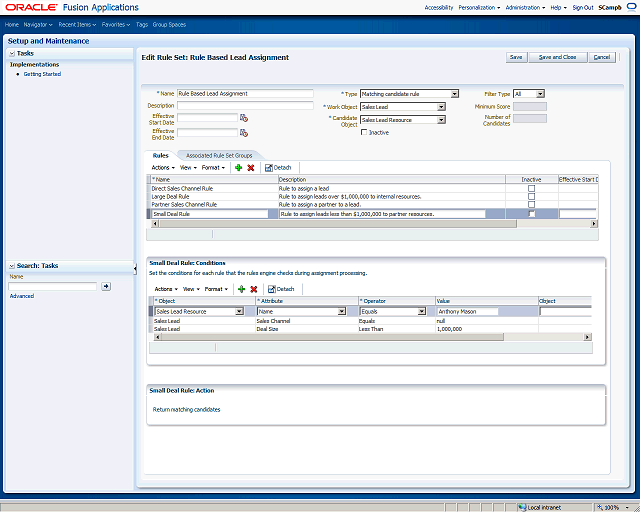Click Save and Close button
Viewport: 640px width, 512px height.
(x=558, y=57)
